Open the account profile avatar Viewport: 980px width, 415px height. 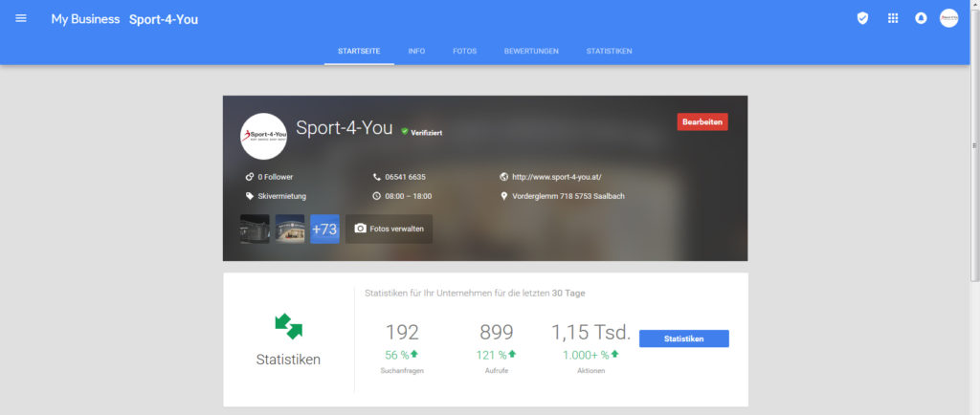pos(948,18)
